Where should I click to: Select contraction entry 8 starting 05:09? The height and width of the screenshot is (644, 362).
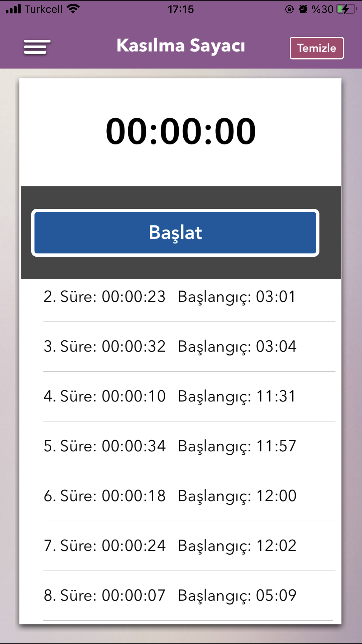(170, 596)
